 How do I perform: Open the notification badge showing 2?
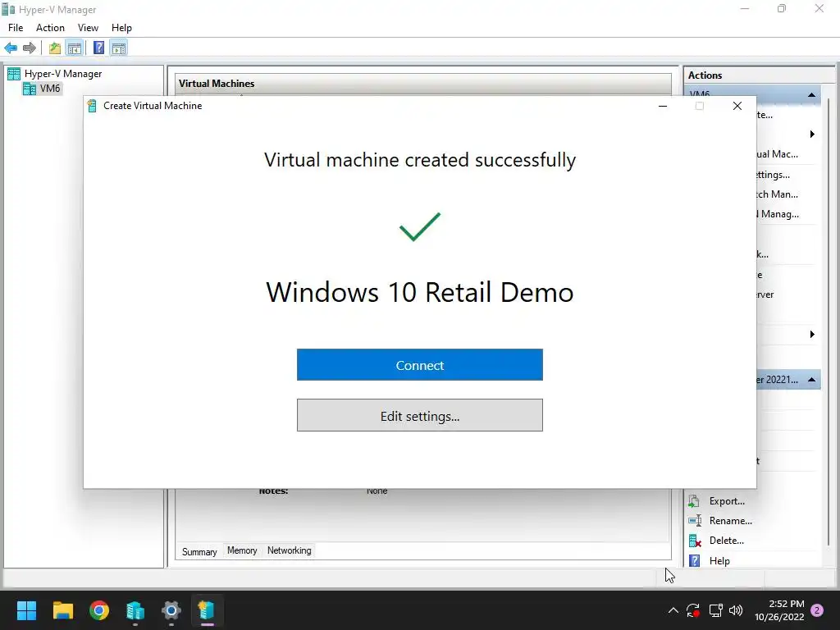click(x=817, y=610)
